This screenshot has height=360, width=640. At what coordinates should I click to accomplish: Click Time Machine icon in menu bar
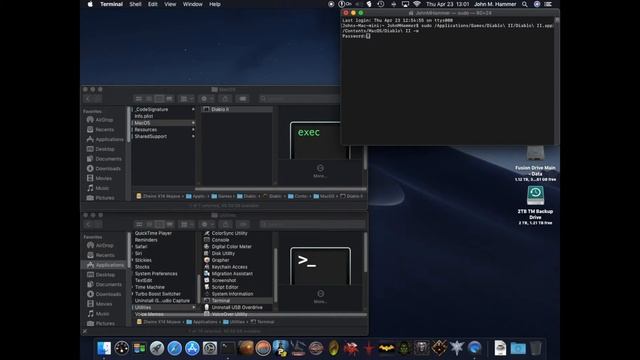(381, 4)
